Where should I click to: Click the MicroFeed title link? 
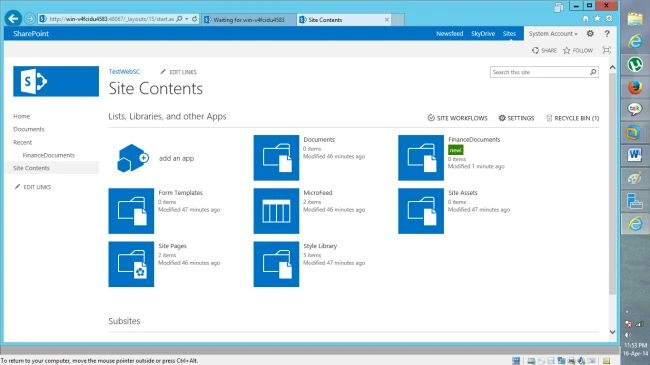tap(318, 192)
